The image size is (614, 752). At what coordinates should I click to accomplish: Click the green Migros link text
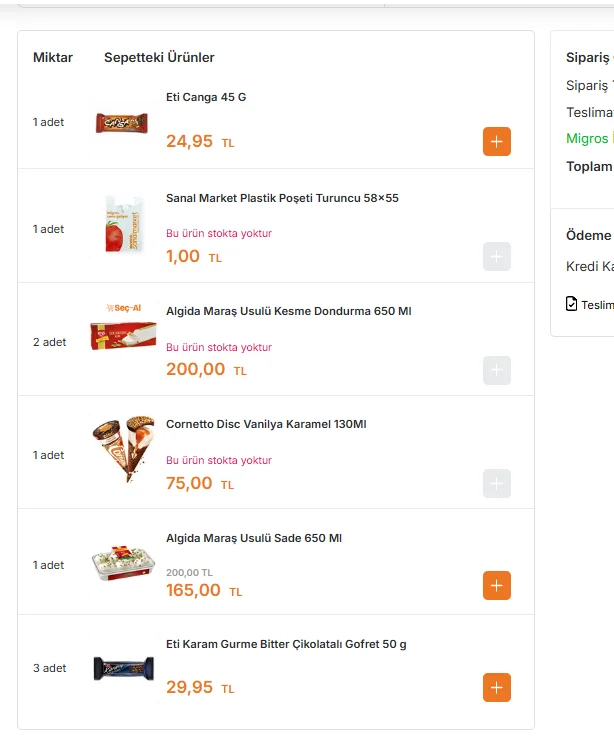point(588,139)
